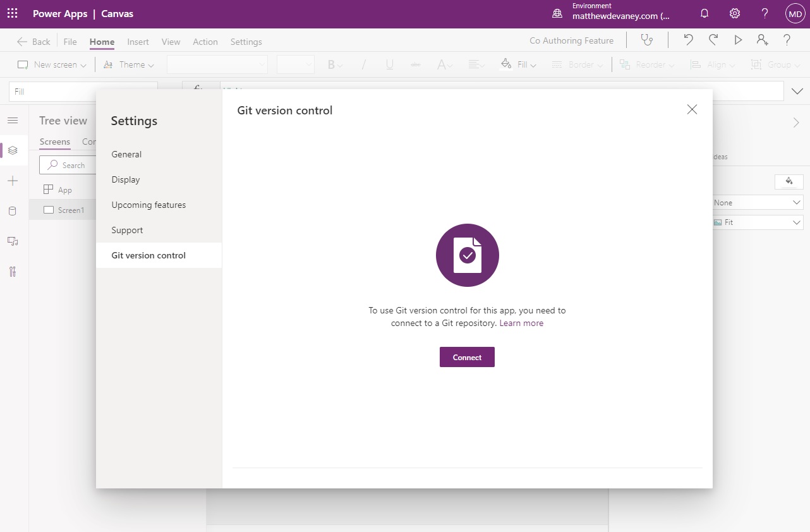Open the Media panel icon
This screenshot has width=810, height=532.
[13, 241]
